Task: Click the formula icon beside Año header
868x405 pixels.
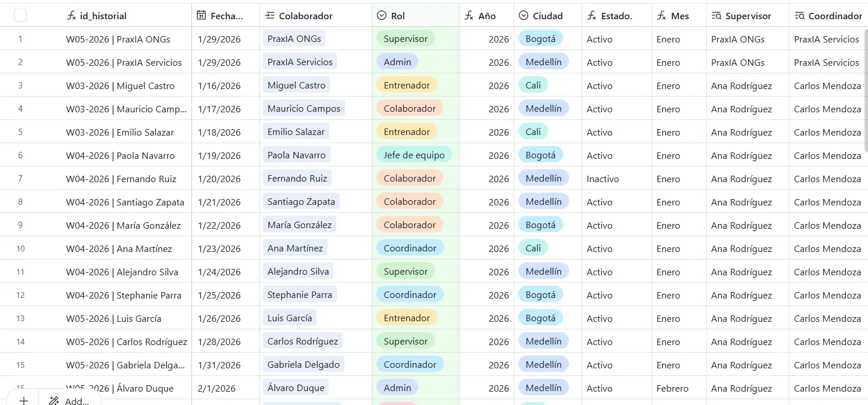Action: pyautogui.click(x=469, y=16)
